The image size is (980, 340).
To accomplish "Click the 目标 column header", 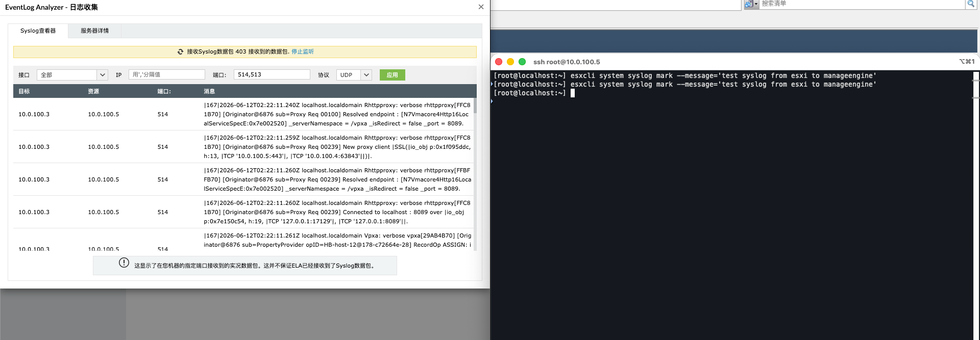I will click(24, 91).
